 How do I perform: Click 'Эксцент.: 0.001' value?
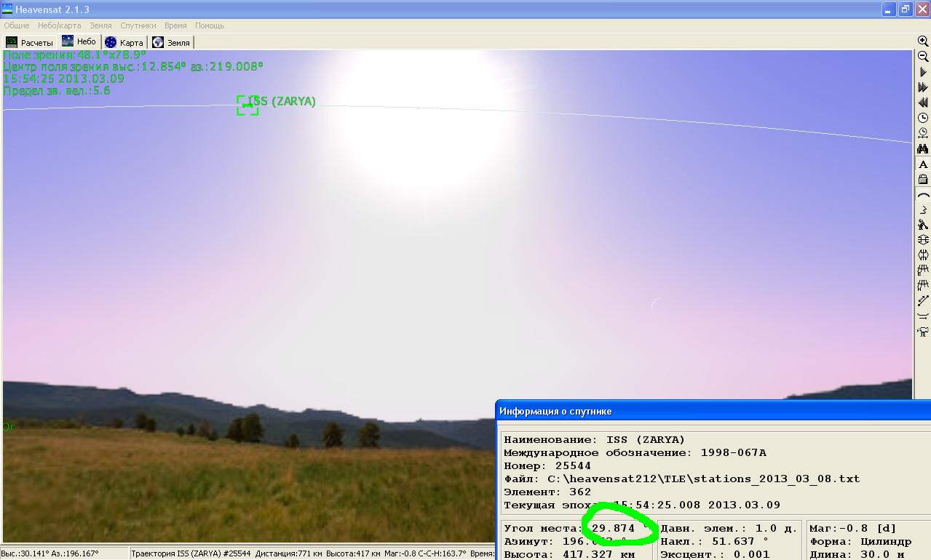714,554
